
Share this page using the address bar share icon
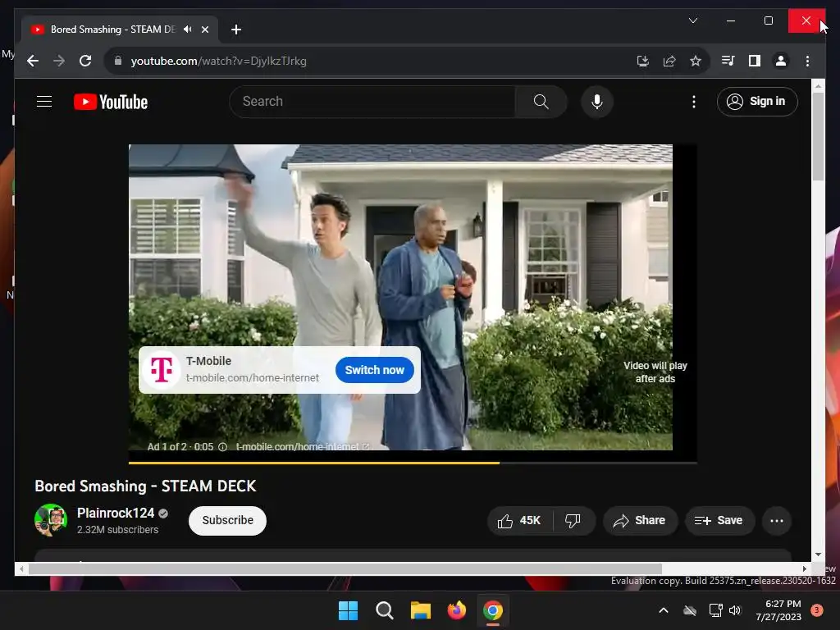click(669, 61)
